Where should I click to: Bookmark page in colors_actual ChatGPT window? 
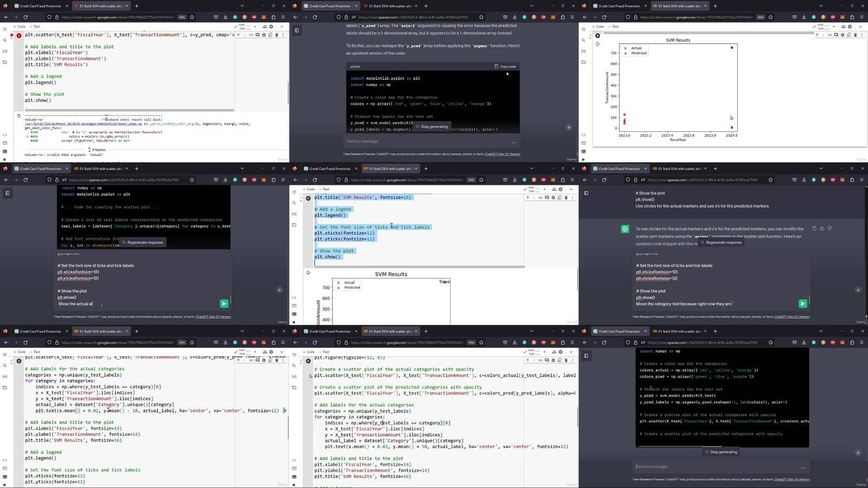click(770, 343)
